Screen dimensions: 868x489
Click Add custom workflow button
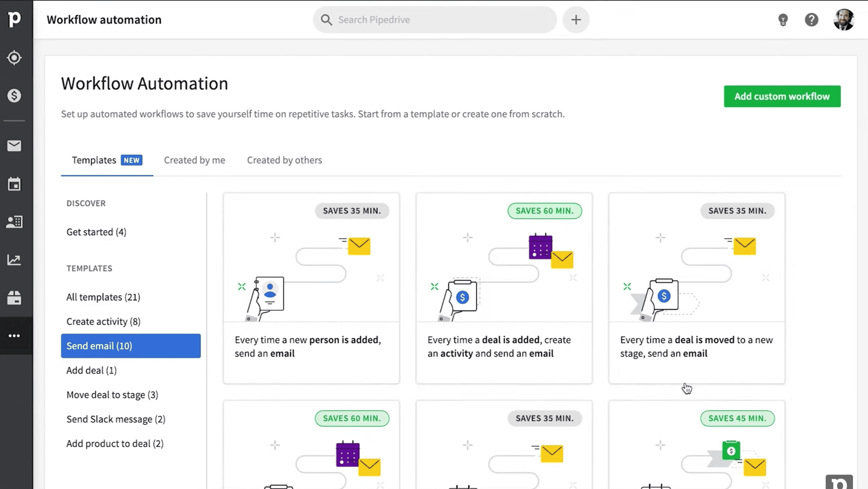tap(782, 96)
